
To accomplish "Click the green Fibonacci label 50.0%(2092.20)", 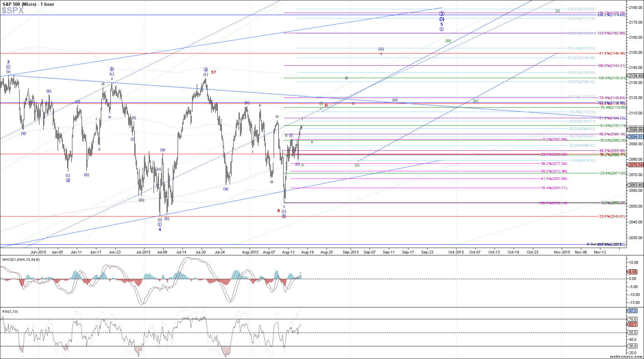I will [613, 140].
